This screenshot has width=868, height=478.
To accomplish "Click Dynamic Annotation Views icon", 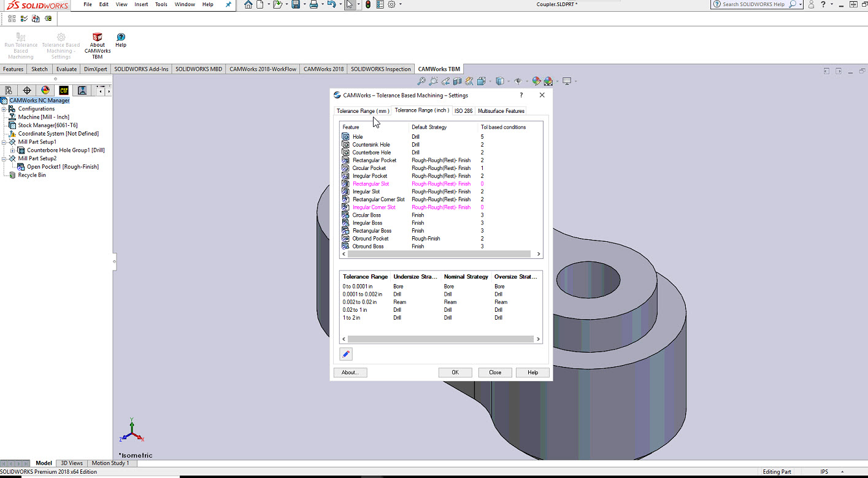I will pyautogui.click(x=469, y=81).
